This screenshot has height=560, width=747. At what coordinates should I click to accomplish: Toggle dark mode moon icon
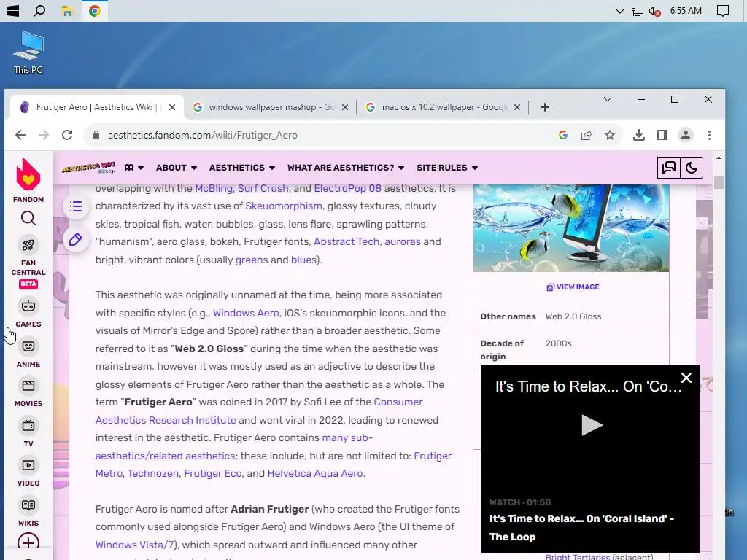pos(692,168)
